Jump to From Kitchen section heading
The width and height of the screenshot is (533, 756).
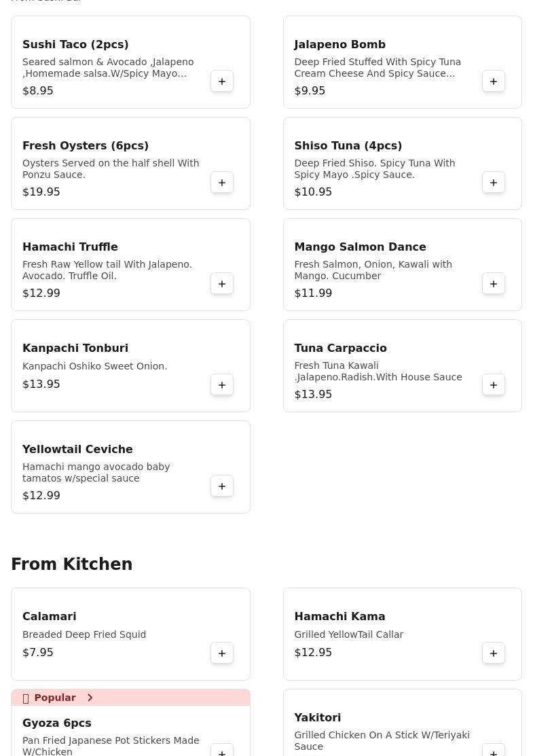point(72,564)
